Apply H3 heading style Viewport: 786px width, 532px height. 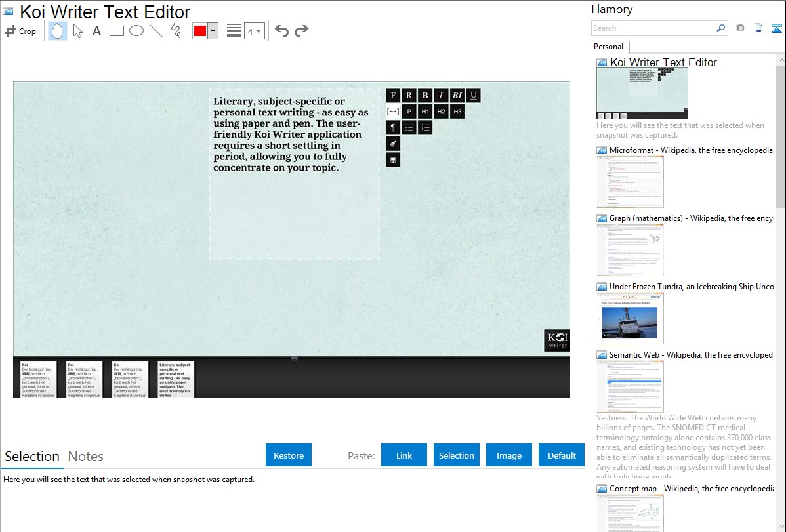[x=457, y=112]
